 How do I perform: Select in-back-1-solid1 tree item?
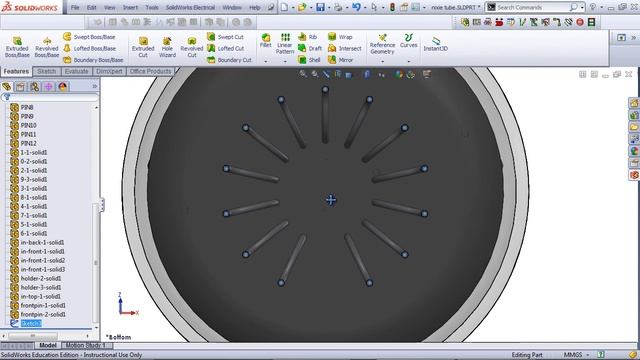[x=42, y=242]
